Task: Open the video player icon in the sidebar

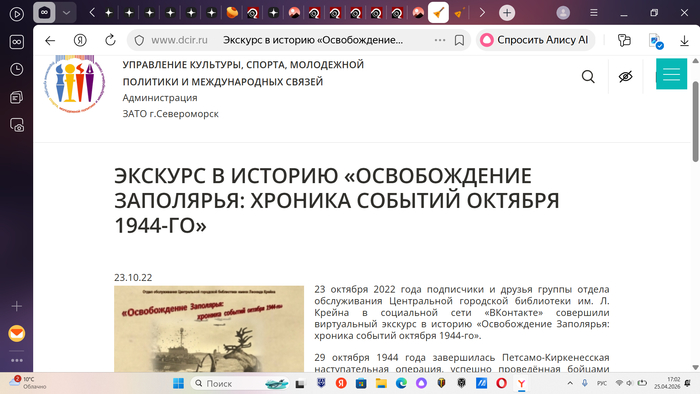Action: 17,14
